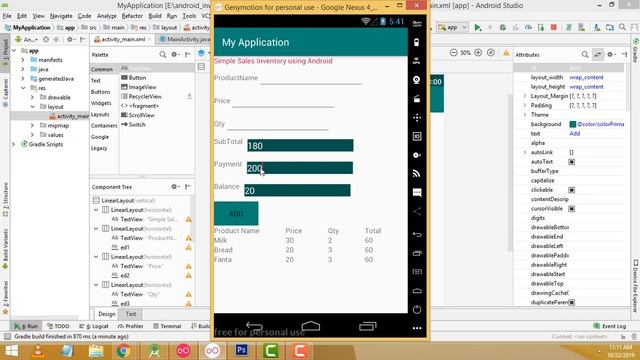
Task: Zoom out the design editor
Action: (453, 53)
